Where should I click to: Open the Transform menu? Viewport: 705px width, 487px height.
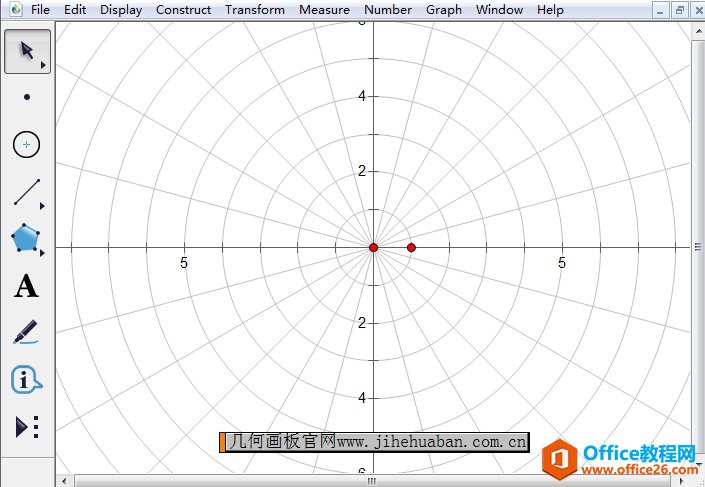click(254, 10)
